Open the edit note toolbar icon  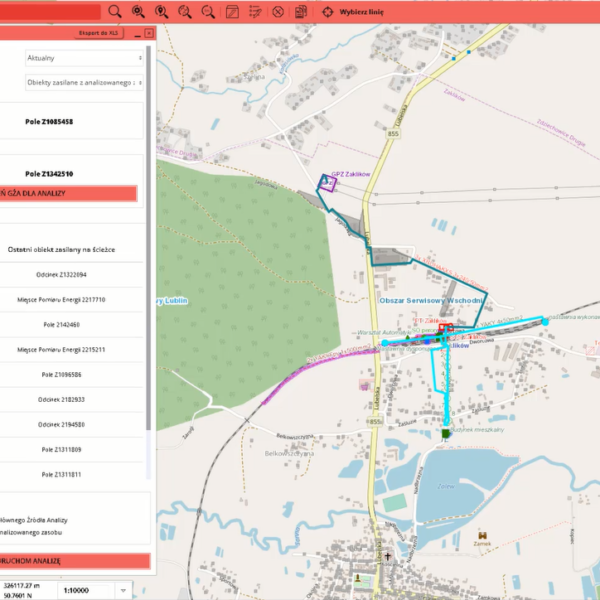click(232, 11)
